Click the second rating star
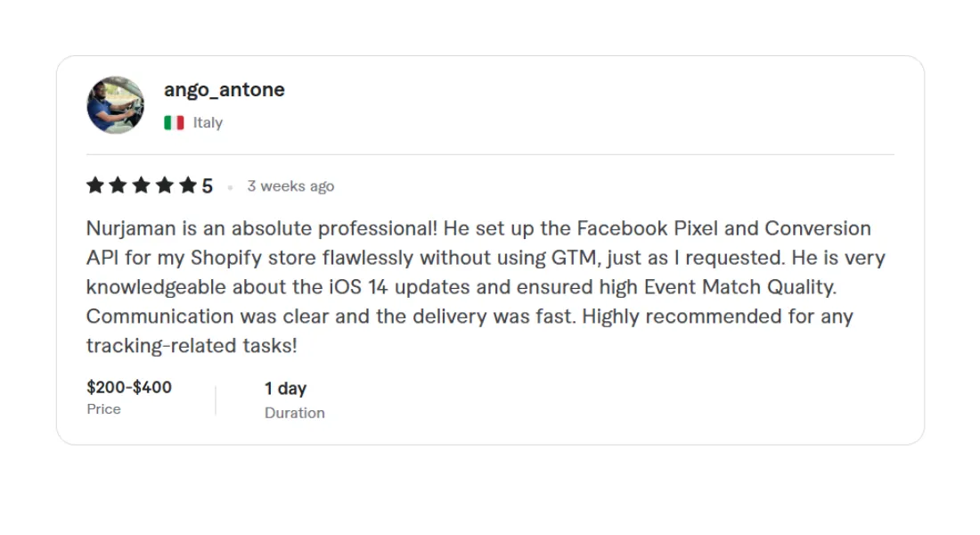Image resolution: width=980 pixels, height=535 pixels. (118, 185)
